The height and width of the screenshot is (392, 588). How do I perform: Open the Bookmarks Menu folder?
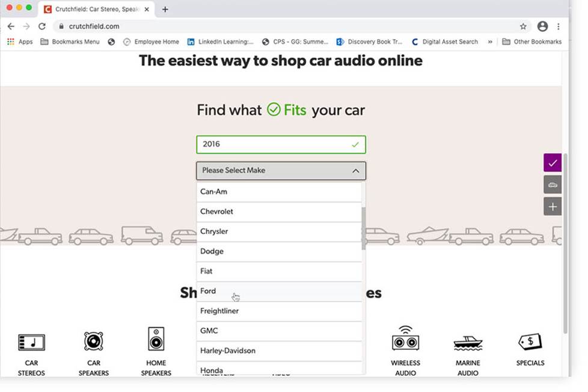click(x=70, y=41)
